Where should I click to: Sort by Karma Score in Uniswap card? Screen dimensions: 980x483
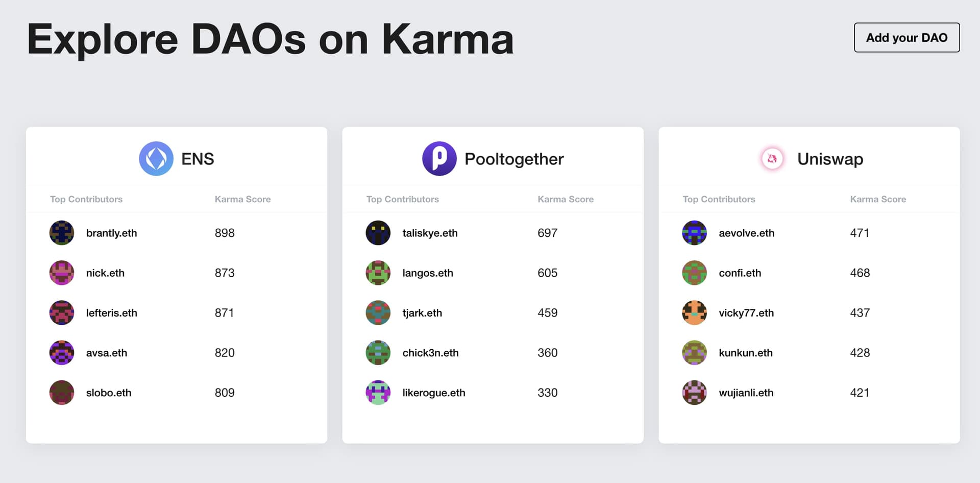point(877,199)
